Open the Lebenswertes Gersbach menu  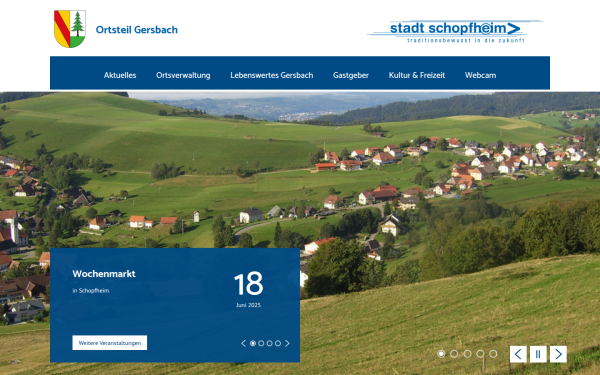click(x=272, y=75)
